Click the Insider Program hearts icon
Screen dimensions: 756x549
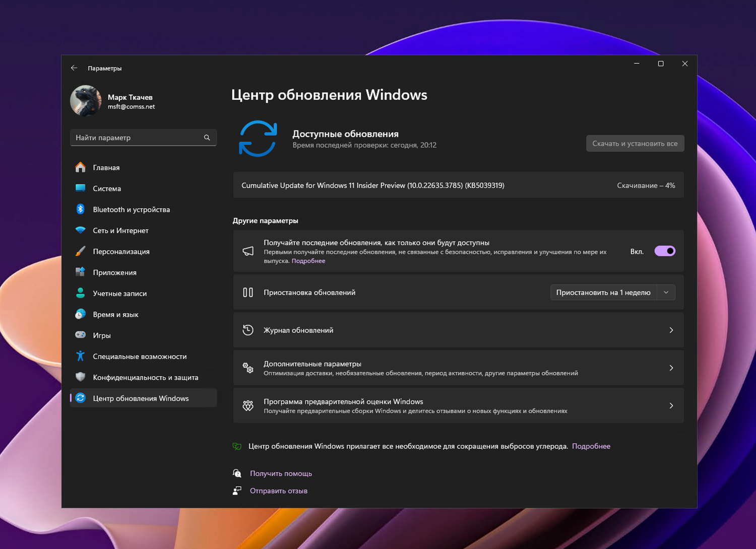pyautogui.click(x=248, y=405)
